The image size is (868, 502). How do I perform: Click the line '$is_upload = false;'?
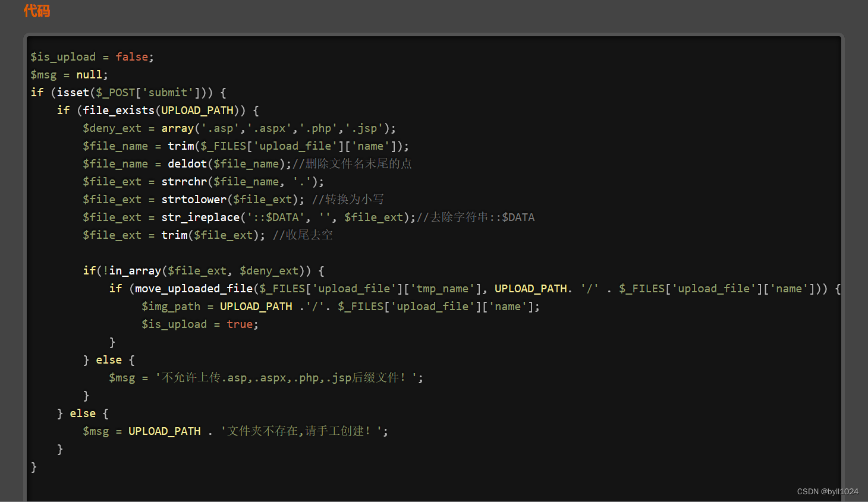point(92,57)
